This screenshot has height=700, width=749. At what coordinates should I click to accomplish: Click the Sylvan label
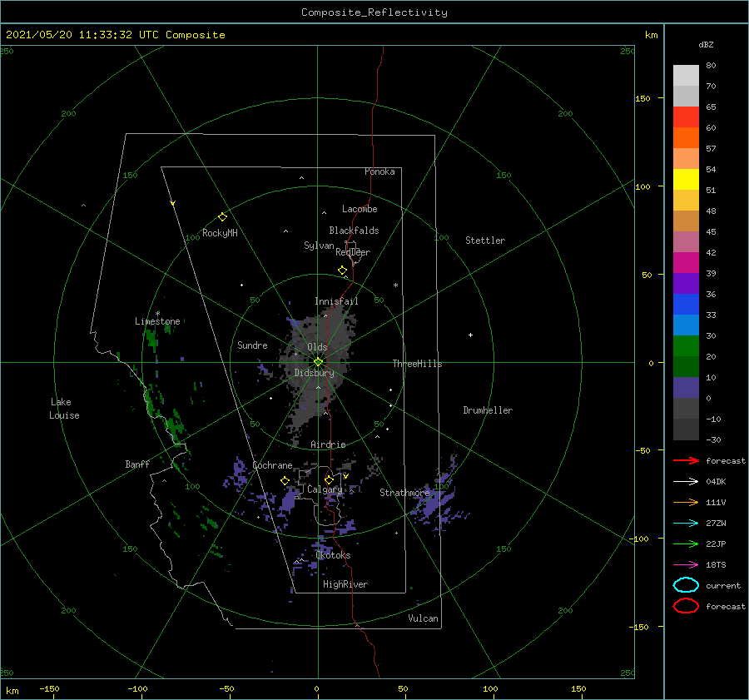point(319,246)
